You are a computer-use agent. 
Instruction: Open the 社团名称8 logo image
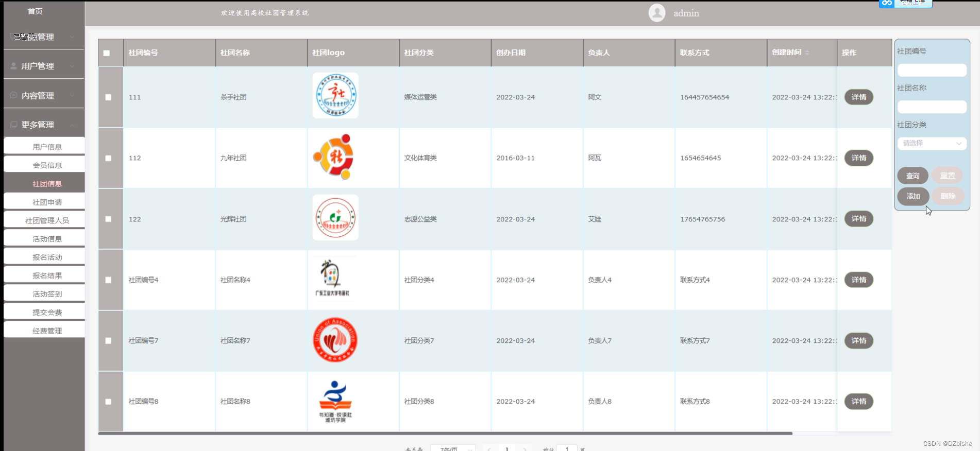click(335, 401)
